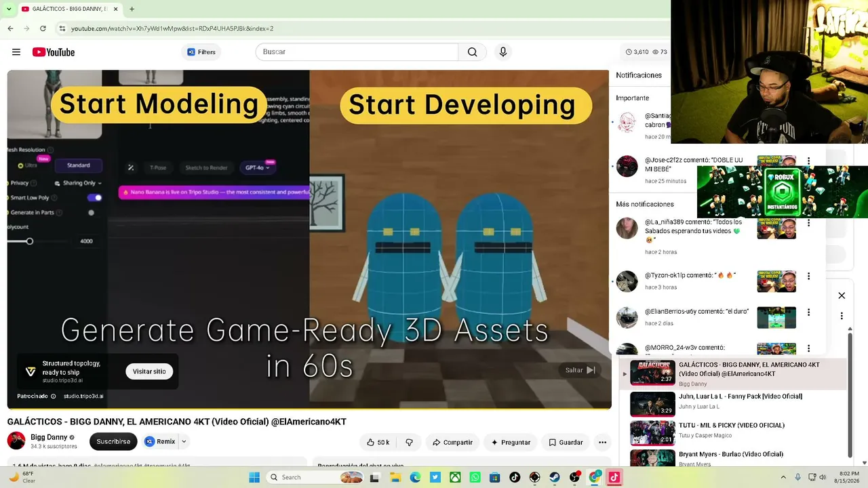The width and height of the screenshot is (868, 488).
Task: View site information icon in address bar
Action: tap(62, 28)
